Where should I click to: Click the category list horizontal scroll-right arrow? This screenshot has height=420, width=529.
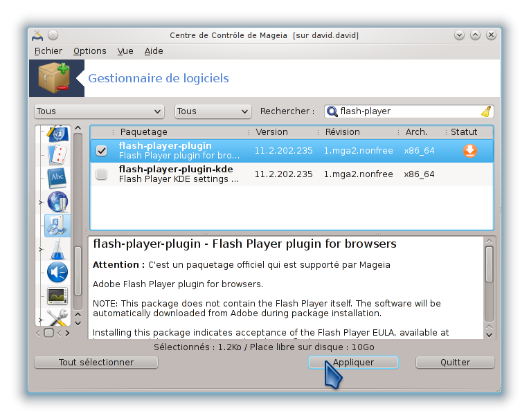point(67,333)
